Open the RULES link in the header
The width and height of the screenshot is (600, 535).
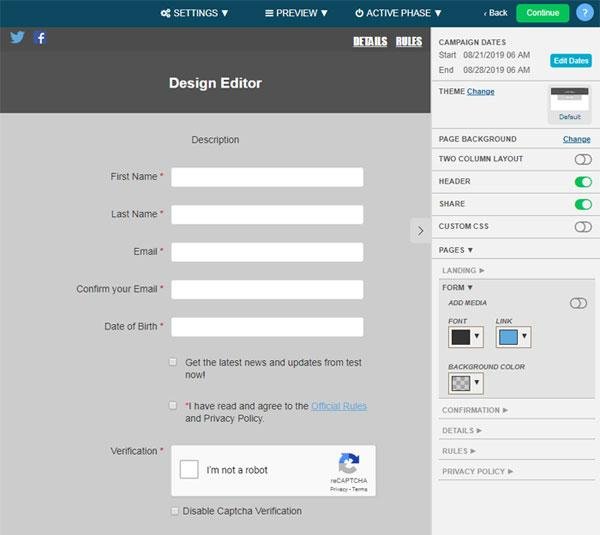(x=409, y=41)
